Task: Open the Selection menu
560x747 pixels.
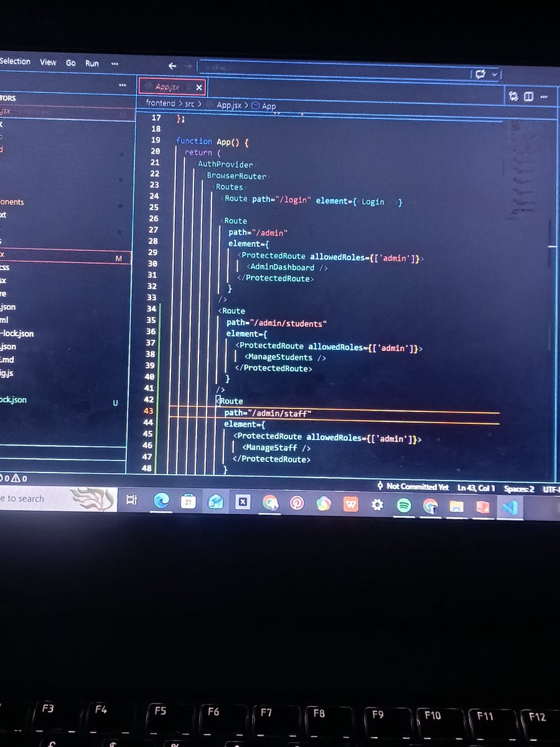Action: click(15, 62)
